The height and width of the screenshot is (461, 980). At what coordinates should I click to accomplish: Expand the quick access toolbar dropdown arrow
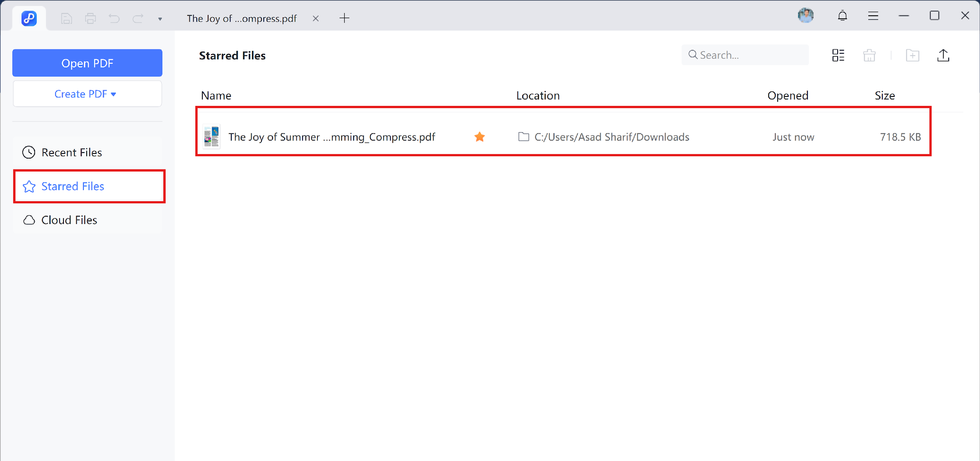160,19
